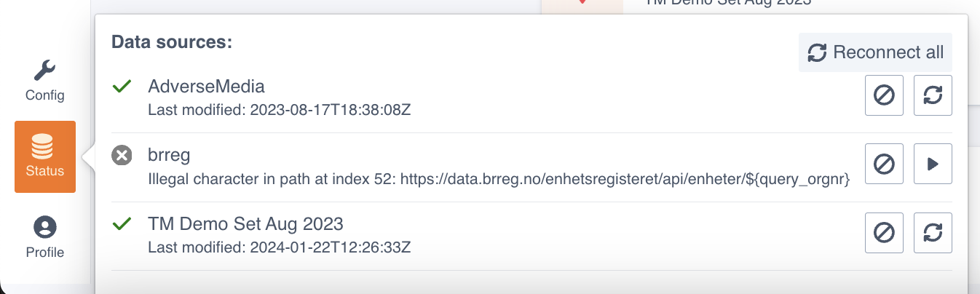The height and width of the screenshot is (294, 980).
Task: Click Reconnect all button
Action: 875,52
